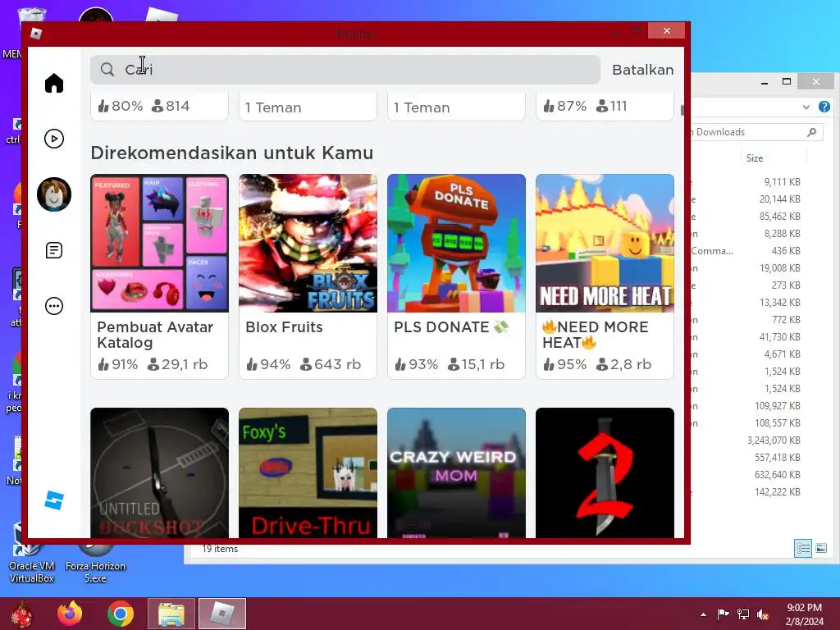840x630 pixels.
Task: Open the red knife 2 game thumbnail
Action: [x=605, y=473]
